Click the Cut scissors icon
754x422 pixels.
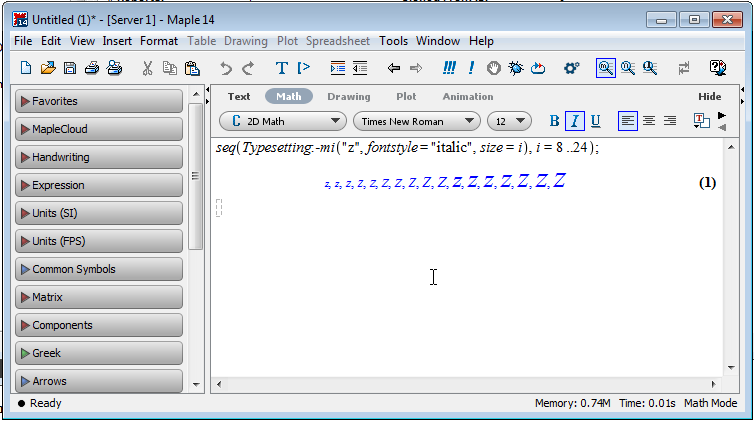coord(147,68)
